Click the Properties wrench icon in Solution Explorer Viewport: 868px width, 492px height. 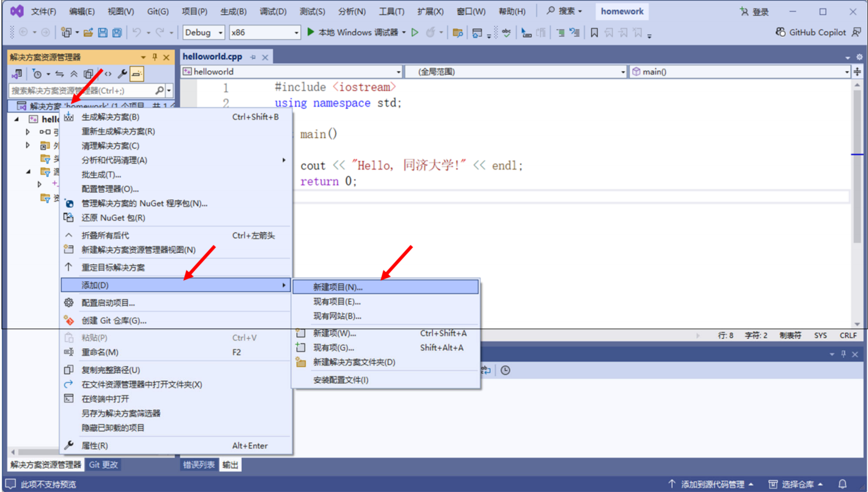tap(122, 74)
